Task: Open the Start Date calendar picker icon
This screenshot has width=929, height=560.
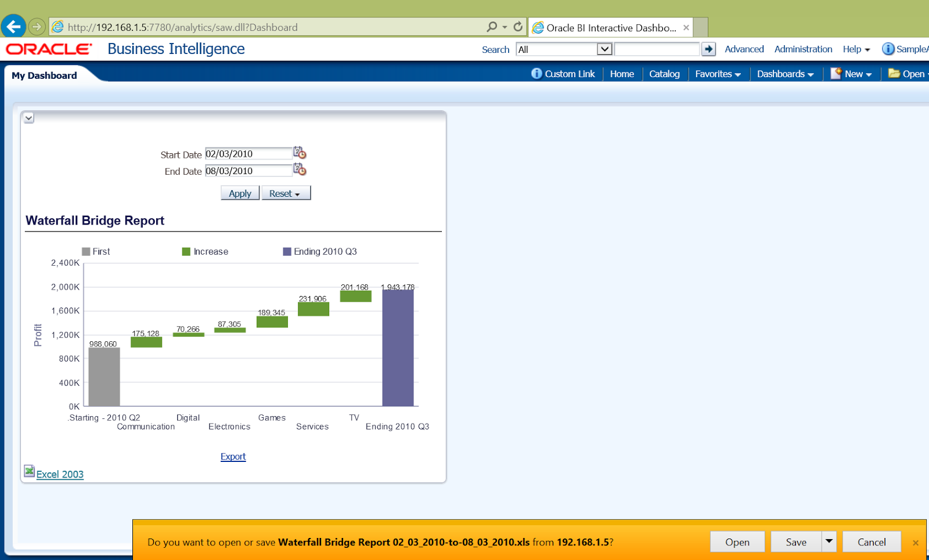Action: [300, 153]
